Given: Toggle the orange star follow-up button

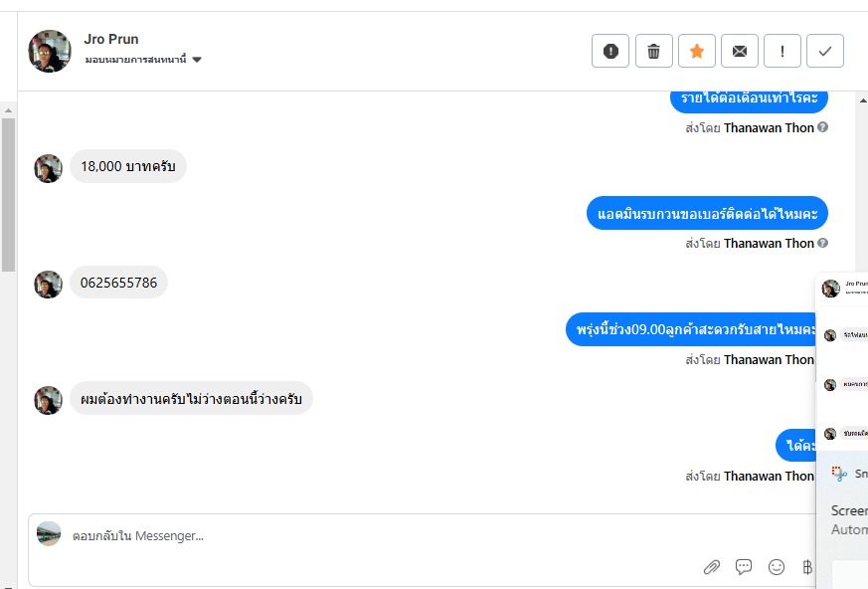Looking at the screenshot, I should [697, 51].
